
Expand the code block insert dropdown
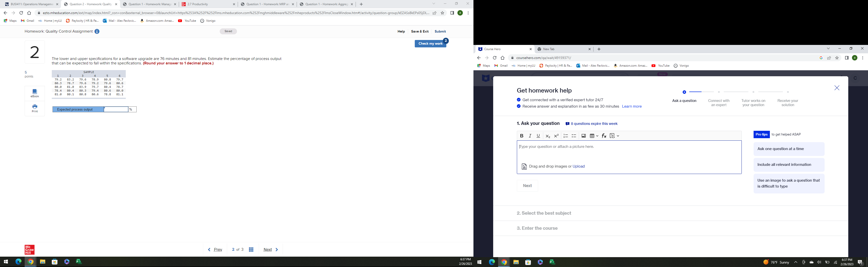[x=618, y=136]
